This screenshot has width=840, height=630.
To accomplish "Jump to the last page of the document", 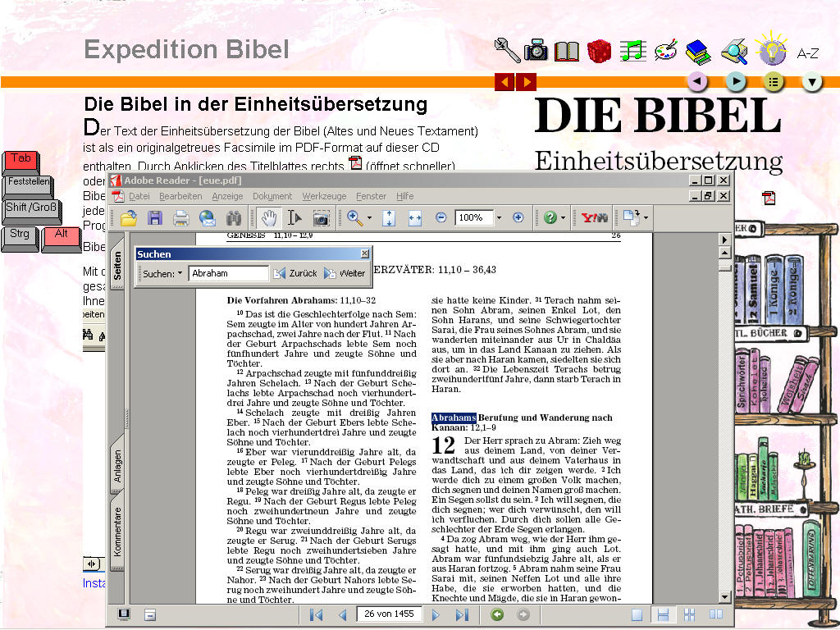I will coord(462,614).
